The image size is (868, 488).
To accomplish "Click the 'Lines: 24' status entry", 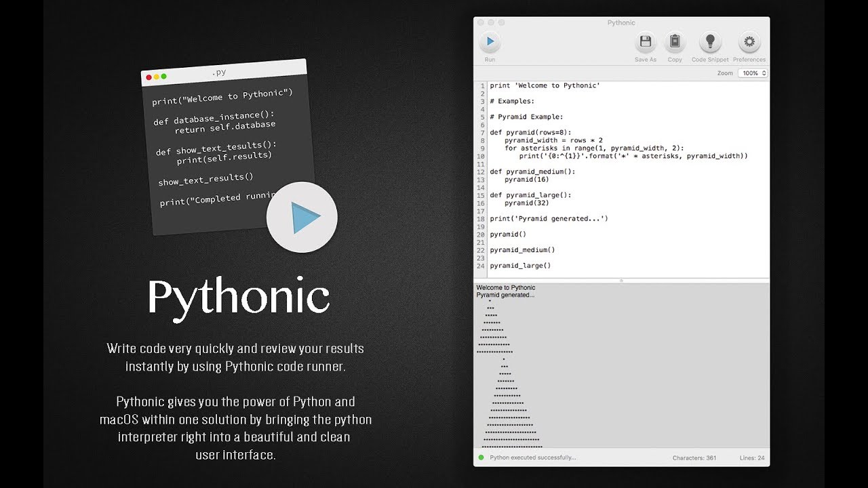I will pyautogui.click(x=752, y=458).
